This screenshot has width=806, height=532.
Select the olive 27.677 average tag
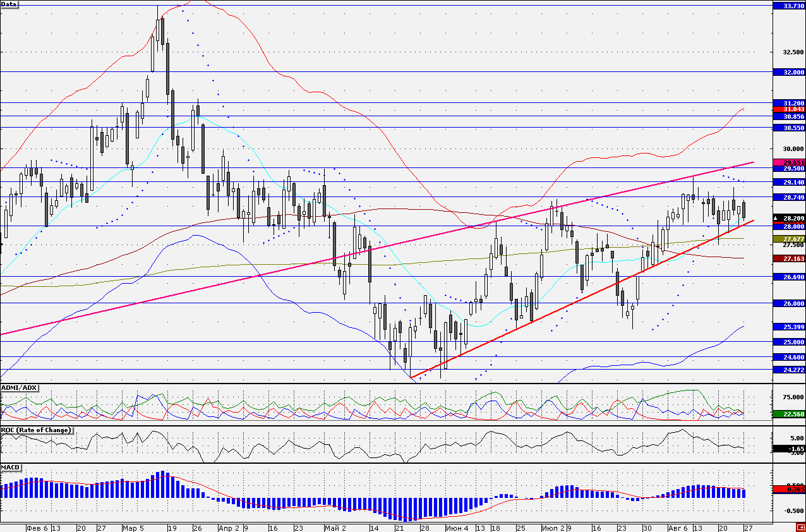pos(788,239)
